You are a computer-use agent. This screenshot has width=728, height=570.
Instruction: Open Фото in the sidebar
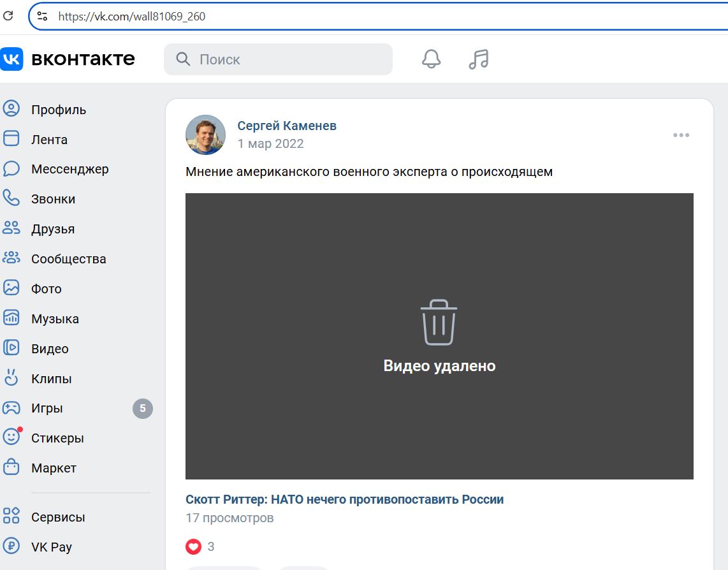click(x=47, y=289)
